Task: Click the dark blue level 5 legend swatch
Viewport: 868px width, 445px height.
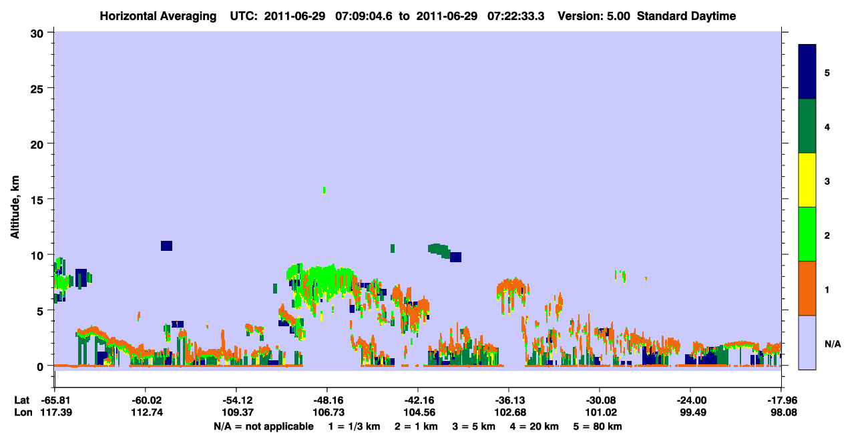Action: (807, 72)
